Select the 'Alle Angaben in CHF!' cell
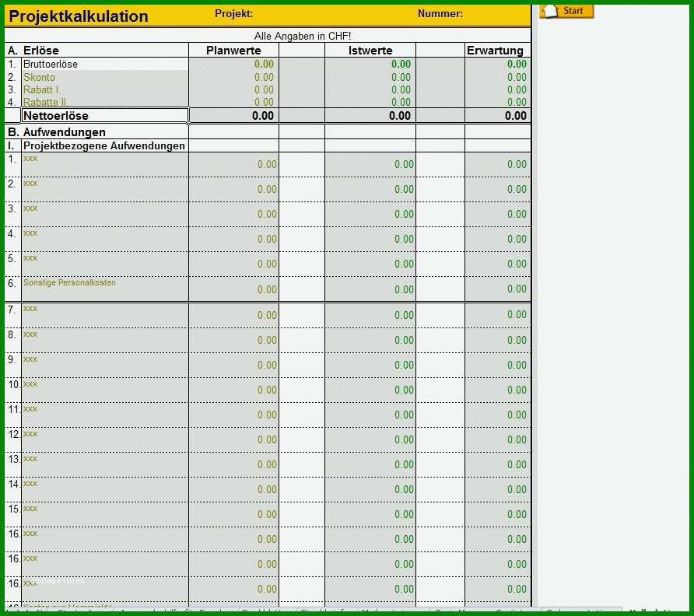The width and height of the screenshot is (694, 616). [303, 36]
